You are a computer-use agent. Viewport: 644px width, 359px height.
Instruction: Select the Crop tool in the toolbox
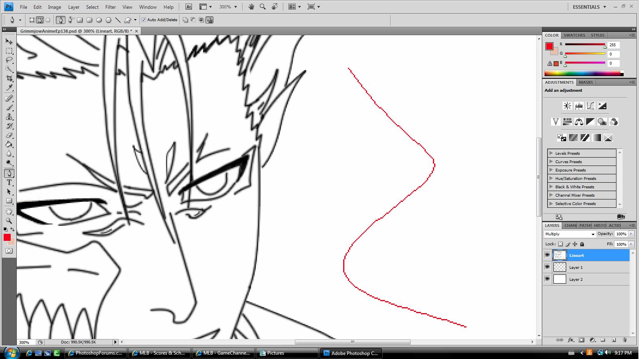pos(9,78)
